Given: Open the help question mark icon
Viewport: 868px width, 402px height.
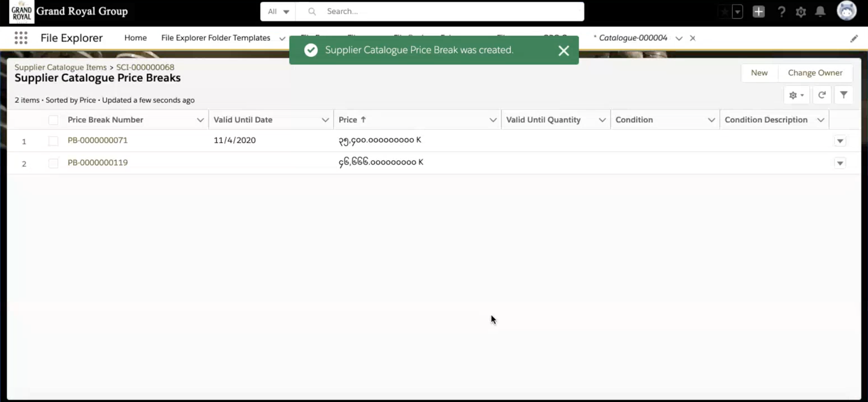Looking at the screenshot, I should tap(781, 12).
